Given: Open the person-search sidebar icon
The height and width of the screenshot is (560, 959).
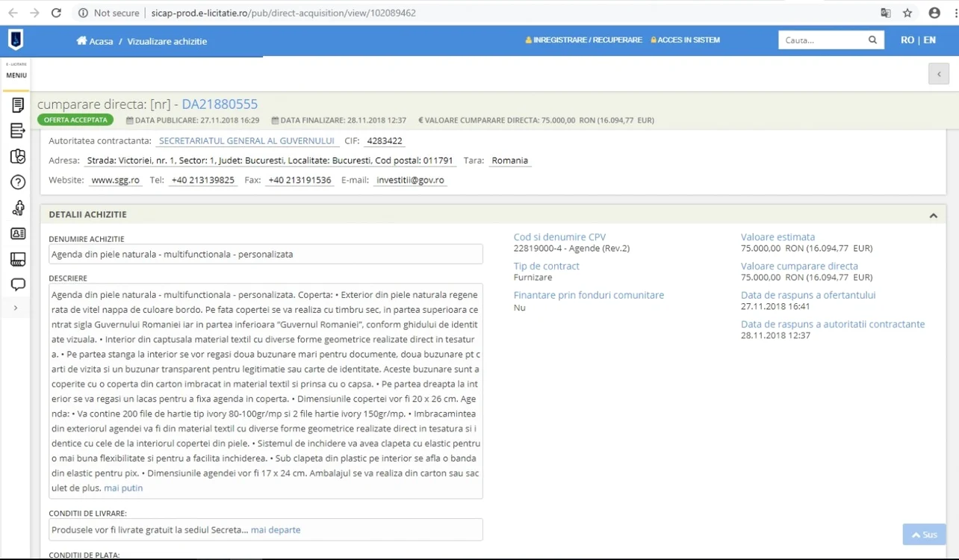Looking at the screenshot, I should 18,208.
